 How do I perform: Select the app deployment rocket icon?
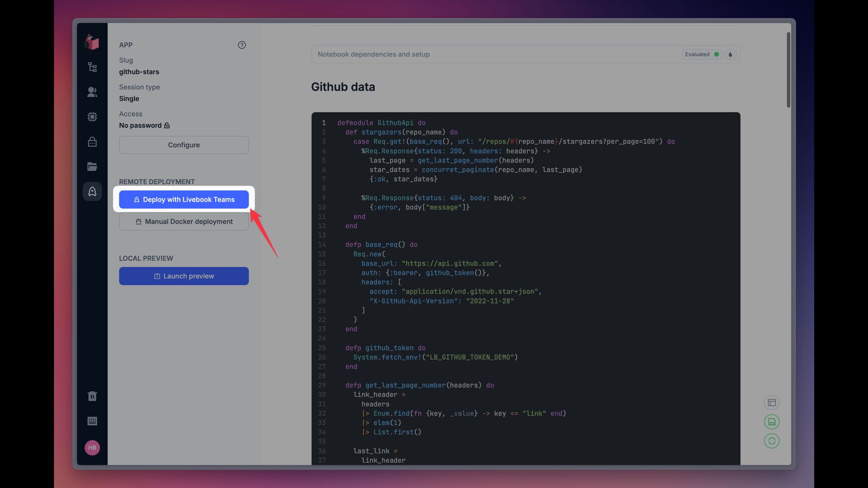coord(92,192)
